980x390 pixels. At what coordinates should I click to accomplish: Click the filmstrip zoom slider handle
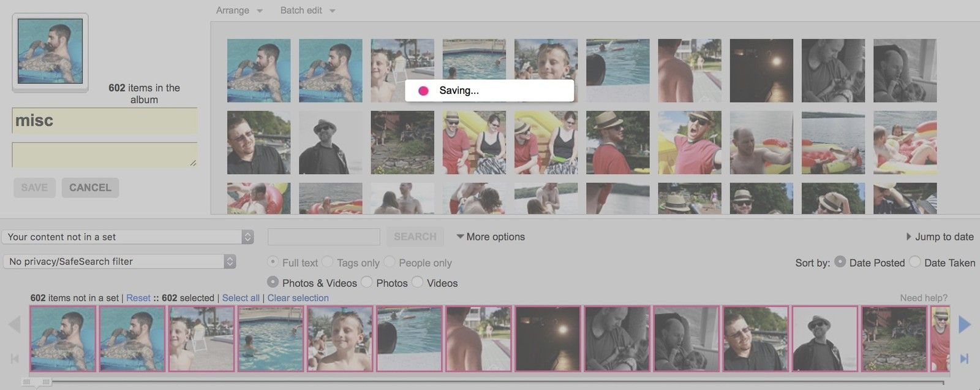click(x=37, y=382)
